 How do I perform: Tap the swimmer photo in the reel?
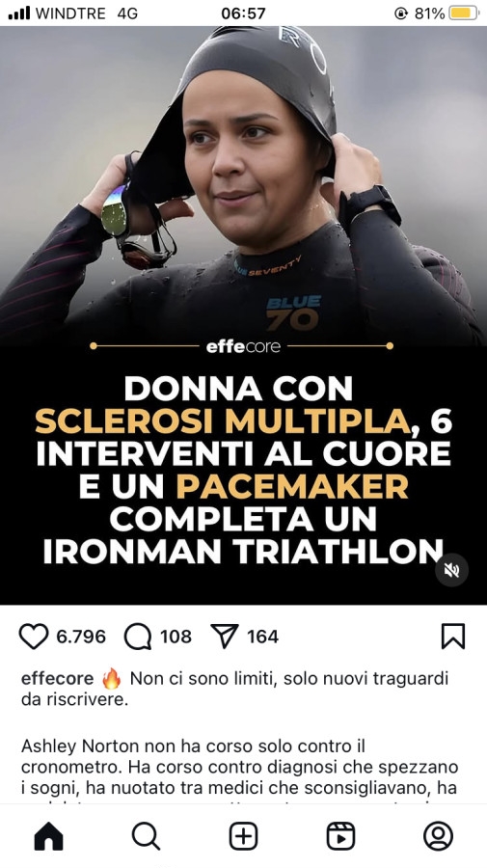coord(243,180)
